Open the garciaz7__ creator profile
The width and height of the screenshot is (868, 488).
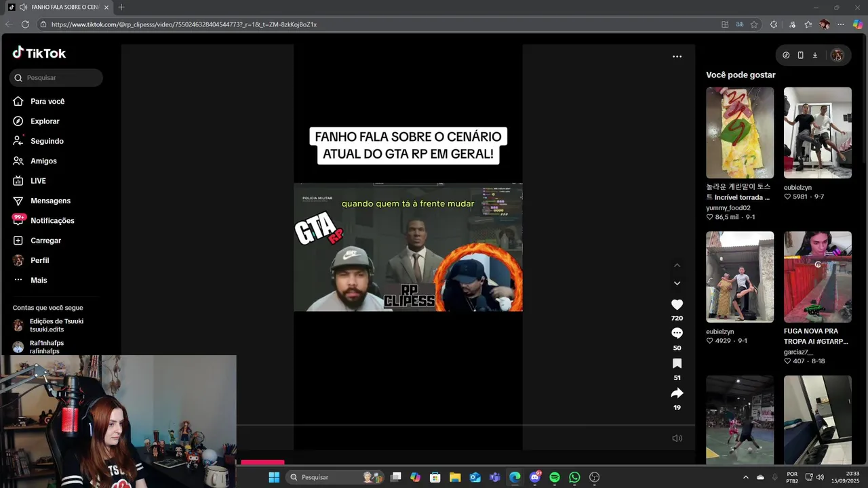tap(798, 352)
